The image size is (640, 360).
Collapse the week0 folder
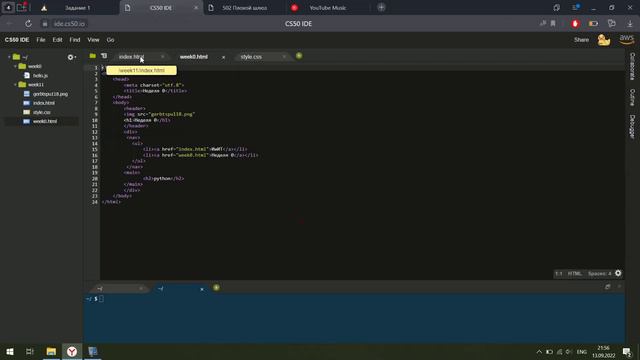tap(16, 66)
